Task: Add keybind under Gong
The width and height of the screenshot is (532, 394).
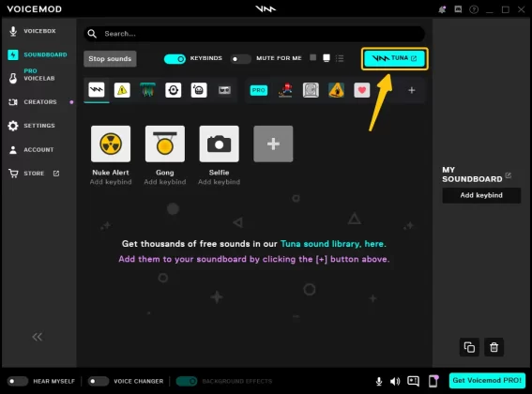Action: (x=165, y=182)
